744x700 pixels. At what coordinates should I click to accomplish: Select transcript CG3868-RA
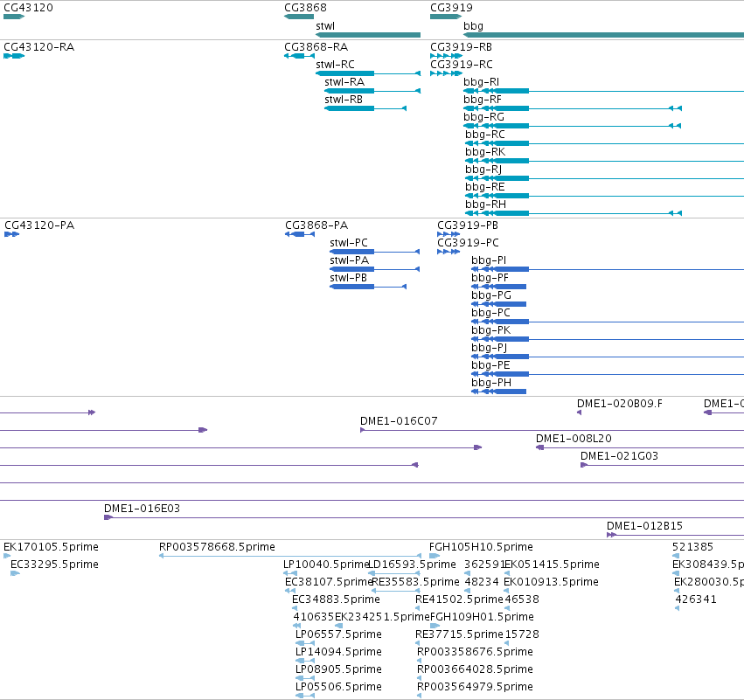point(299,56)
